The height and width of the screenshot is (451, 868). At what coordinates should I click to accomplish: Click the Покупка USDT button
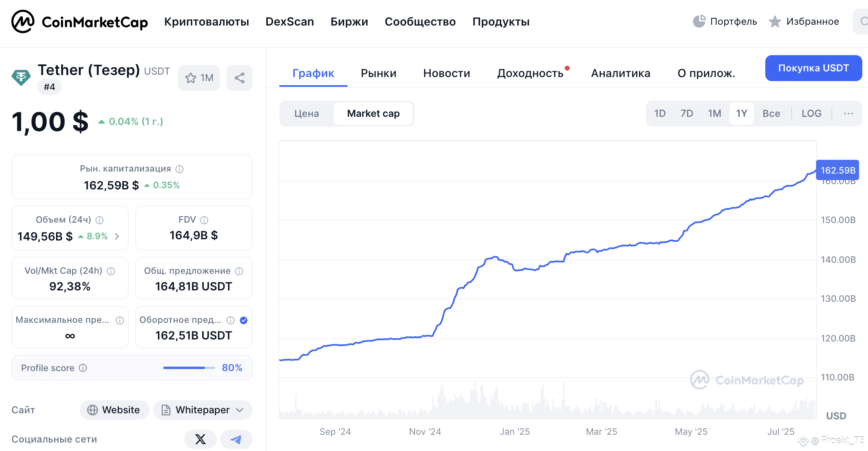click(814, 68)
